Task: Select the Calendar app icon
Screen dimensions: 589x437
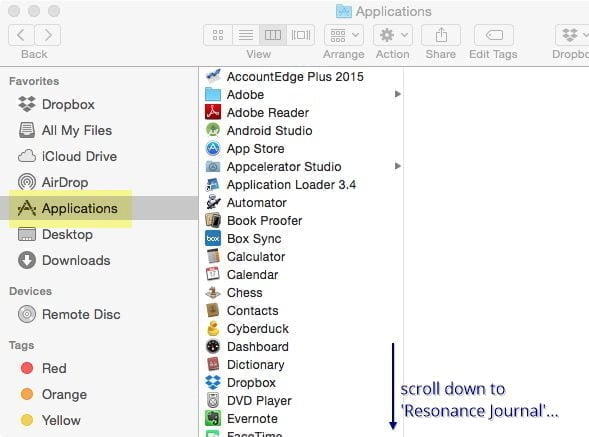Action: [x=213, y=274]
